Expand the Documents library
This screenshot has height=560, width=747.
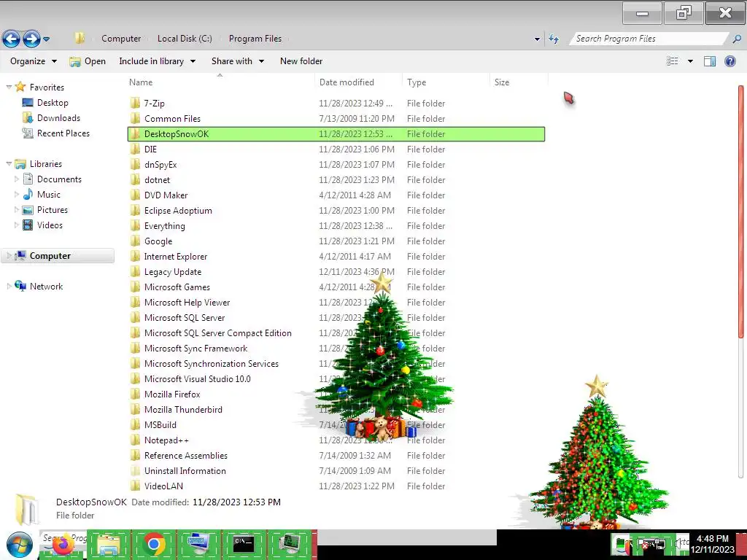[17, 179]
